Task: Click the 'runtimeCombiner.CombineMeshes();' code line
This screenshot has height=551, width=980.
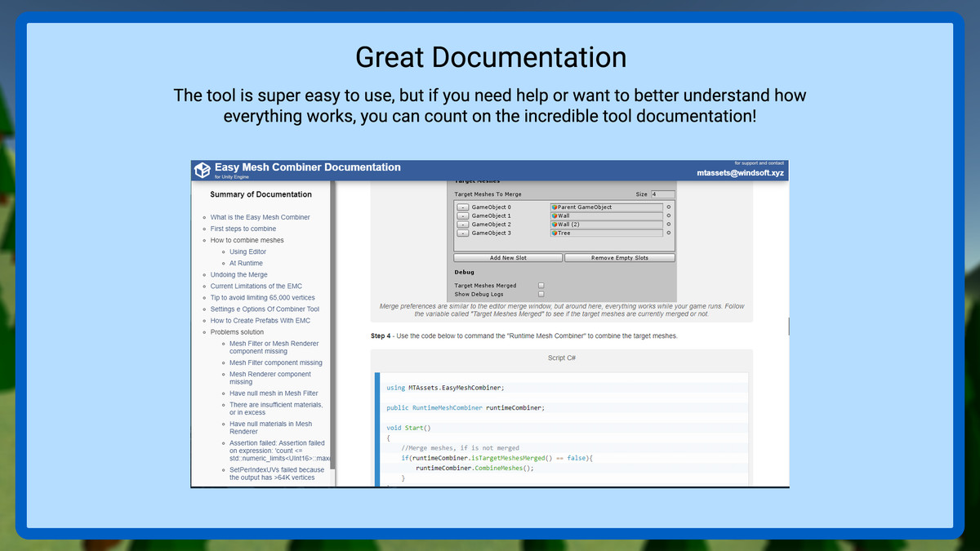Action: (x=474, y=468)
